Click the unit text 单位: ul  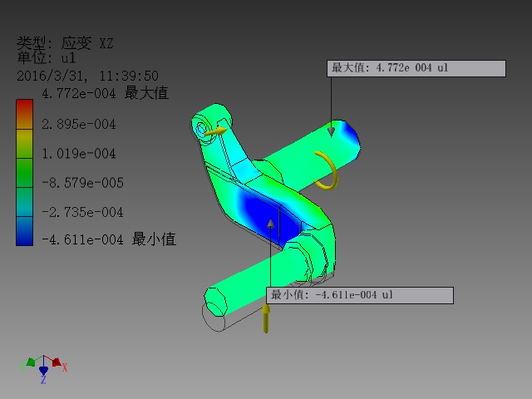point(47,57)
